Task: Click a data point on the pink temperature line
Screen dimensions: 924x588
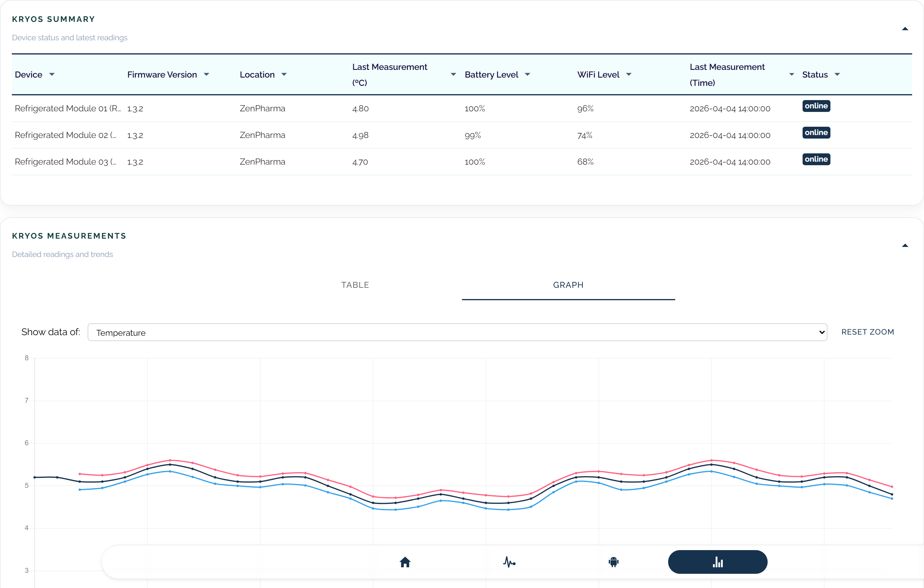Action: pyautogui.click(x=170, y=460)
